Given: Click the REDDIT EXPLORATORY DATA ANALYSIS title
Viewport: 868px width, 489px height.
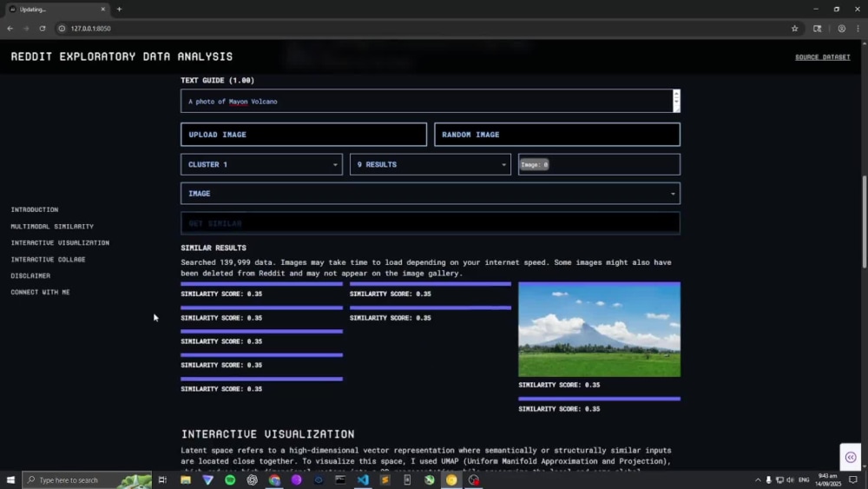Looking at the screenshot, I should [122, 56].
